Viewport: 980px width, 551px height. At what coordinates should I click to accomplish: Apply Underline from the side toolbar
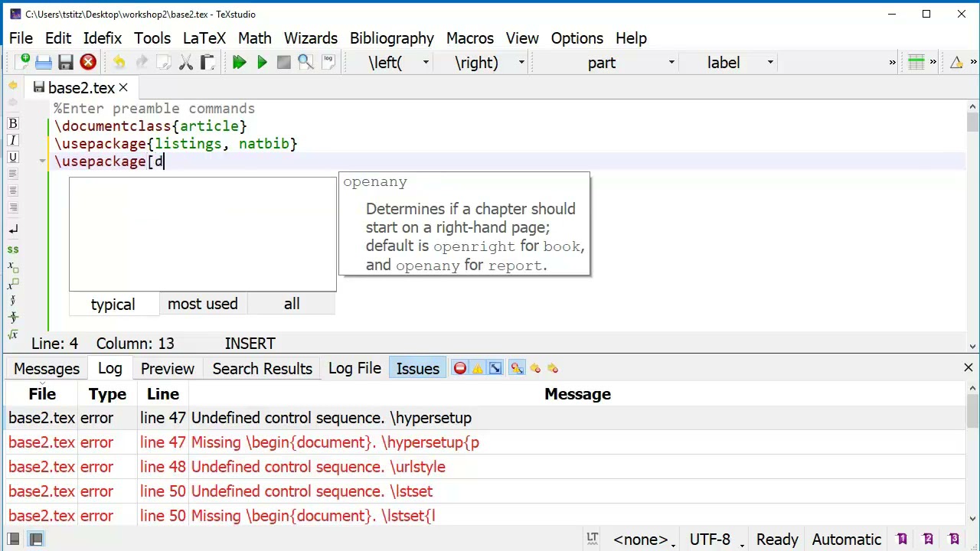tap(13, 157)
